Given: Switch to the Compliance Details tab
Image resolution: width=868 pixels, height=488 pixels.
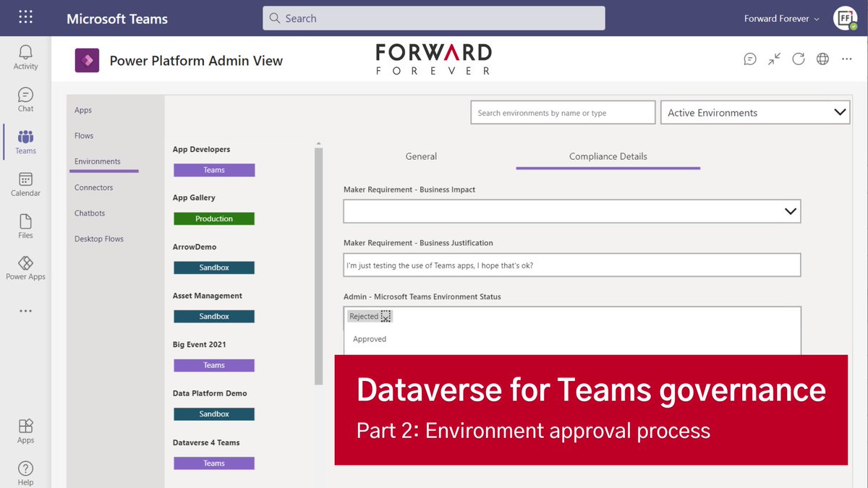Looking at the screenshot, I should click(608, 156).
